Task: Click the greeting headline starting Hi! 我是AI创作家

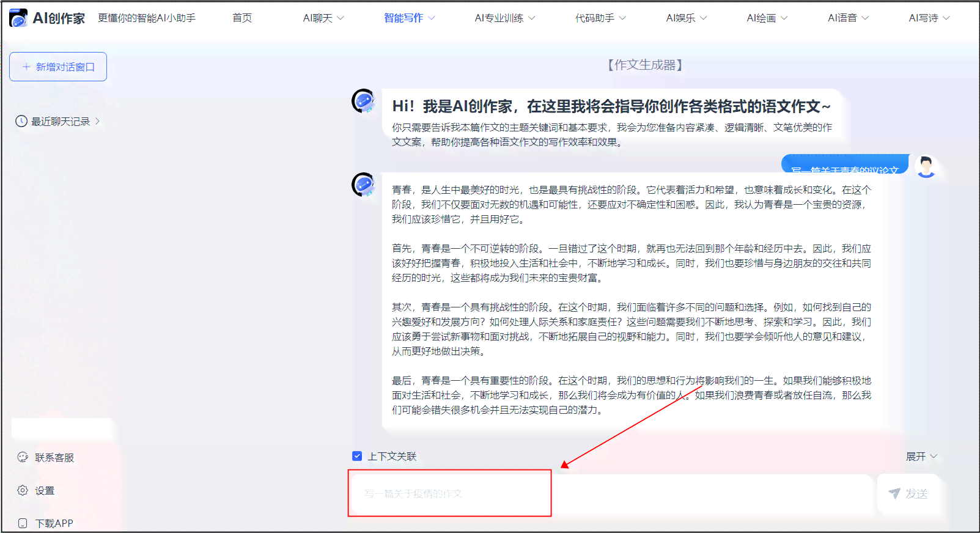Action: [611, 106]
